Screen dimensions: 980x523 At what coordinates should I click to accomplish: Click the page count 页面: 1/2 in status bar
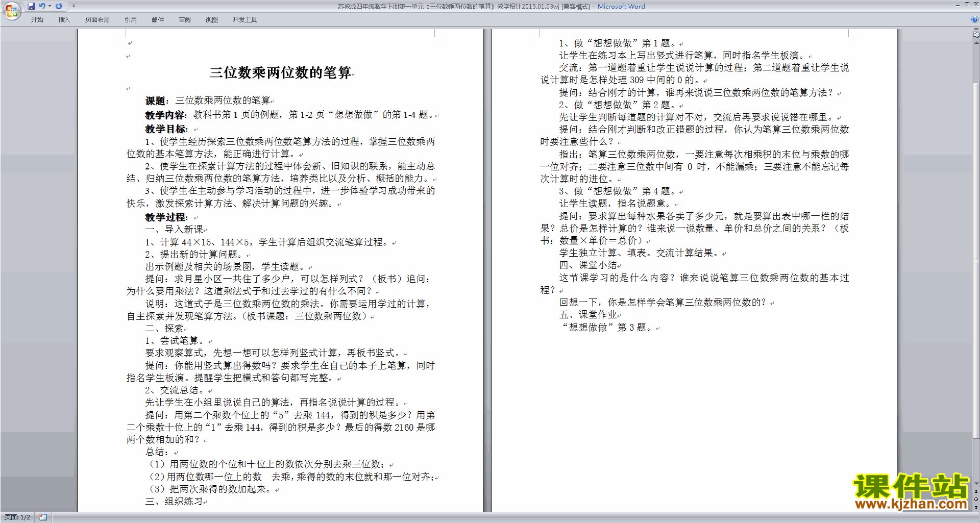point(17,517)
